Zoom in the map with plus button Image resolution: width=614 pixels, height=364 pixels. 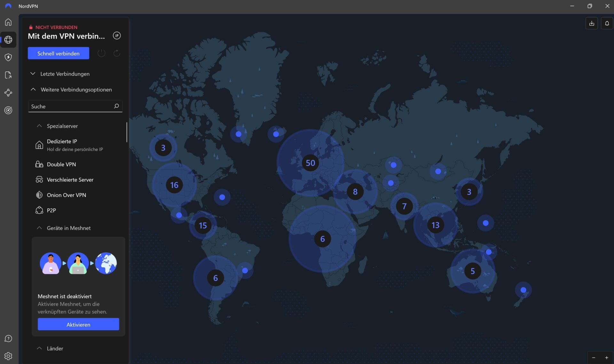[x=607, y=358]
